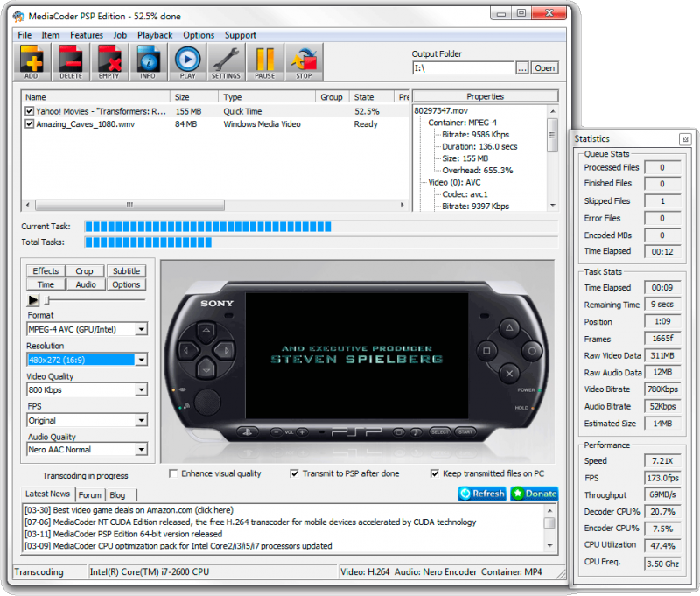Click the PAUSE toolbar icon

pyautogui.click(x=265, y=62)
